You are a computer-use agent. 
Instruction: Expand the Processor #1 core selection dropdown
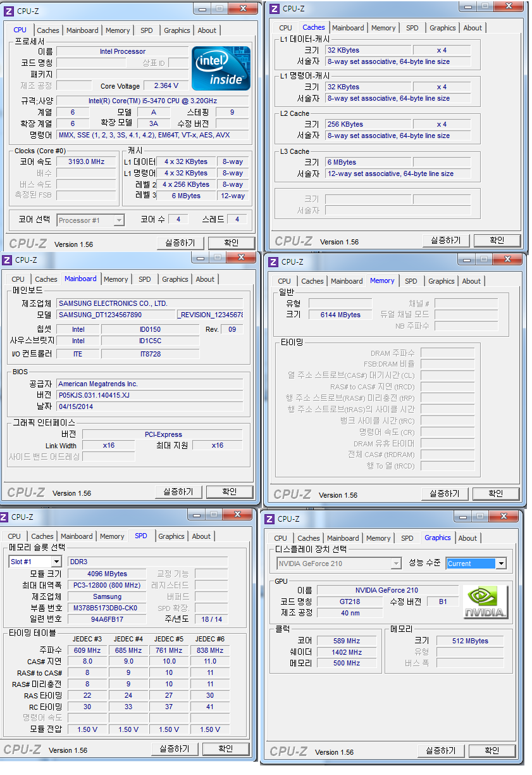coord(119,220)
